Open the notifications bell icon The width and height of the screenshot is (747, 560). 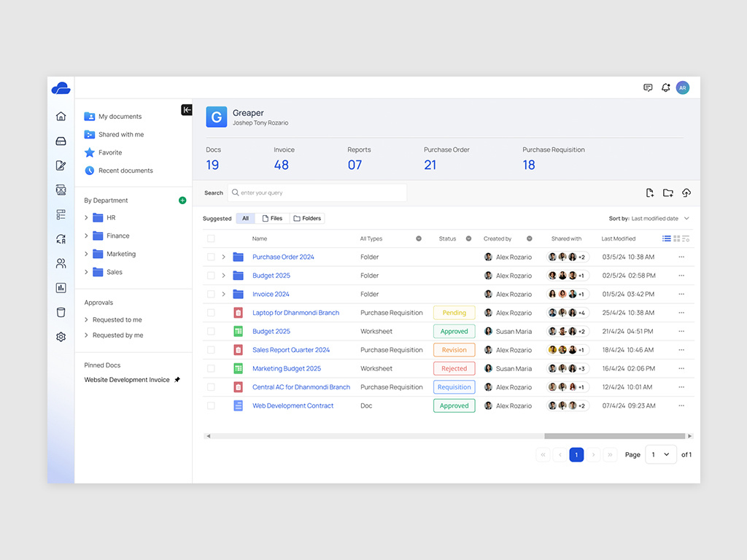(665, 87)
